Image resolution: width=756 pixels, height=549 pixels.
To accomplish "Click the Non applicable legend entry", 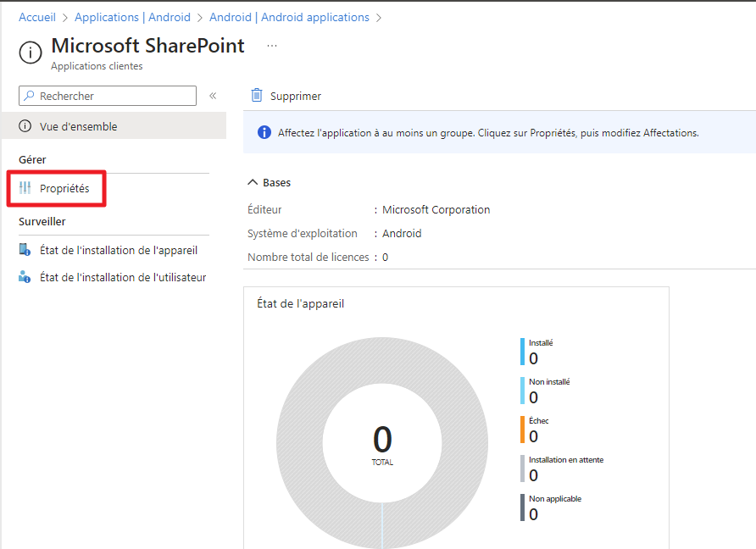I will (x=551, y=508).
